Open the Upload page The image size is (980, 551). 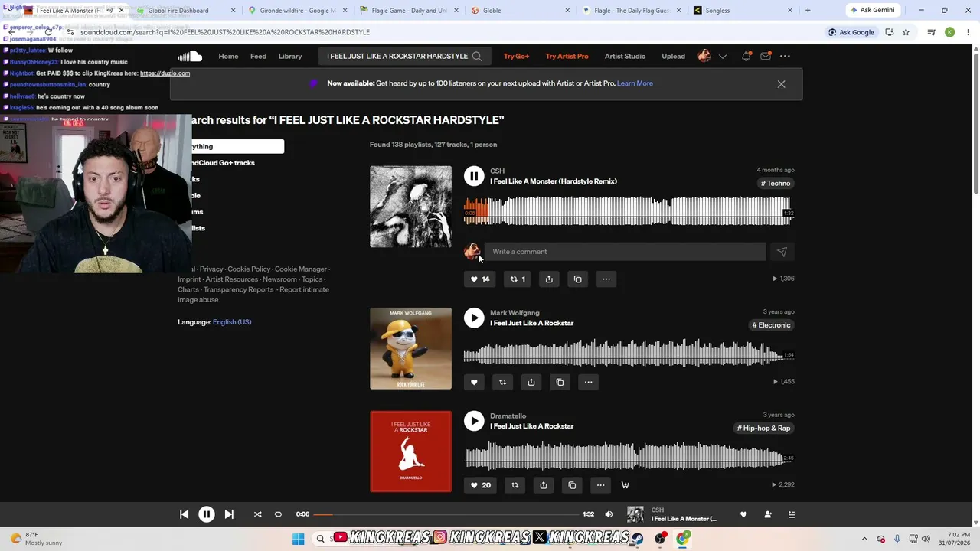[x=673, y=56]
